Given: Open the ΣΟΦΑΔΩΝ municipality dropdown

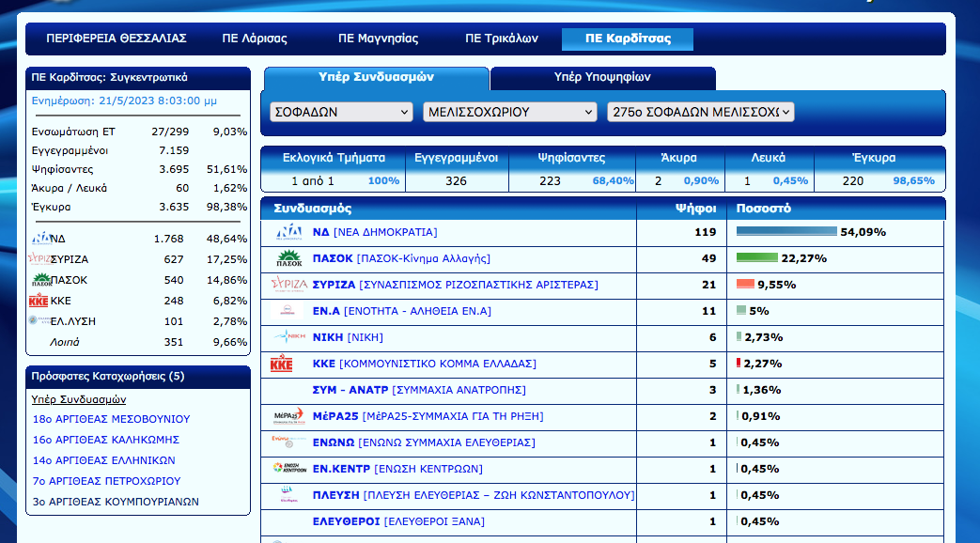Looking at the screenshot, I should click(x=341, y=112).
